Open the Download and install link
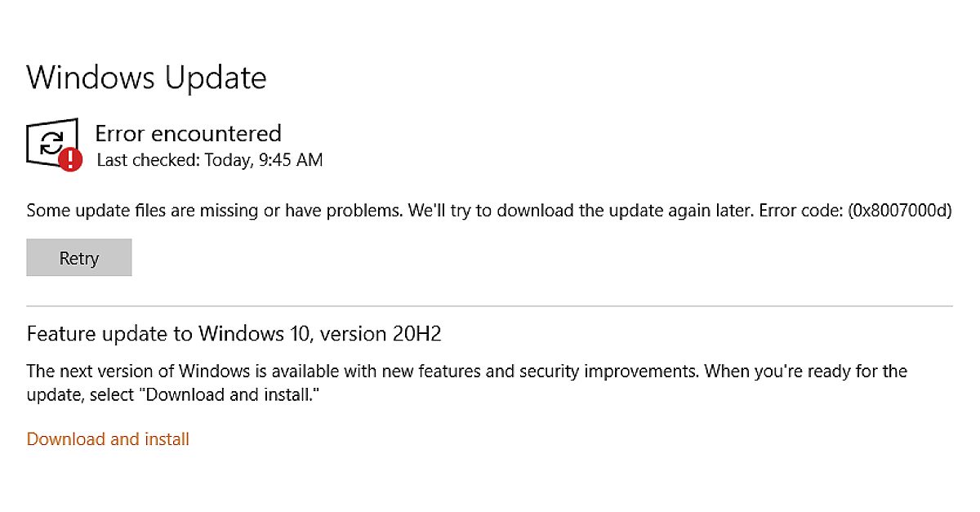This screenshot has height=512, width=980. (x=108, y=439)
